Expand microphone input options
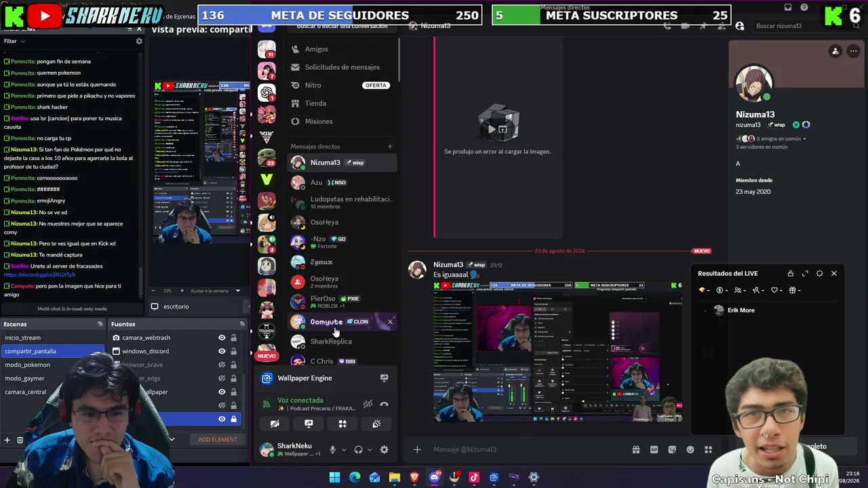868x488 pixels. [344, 450]
